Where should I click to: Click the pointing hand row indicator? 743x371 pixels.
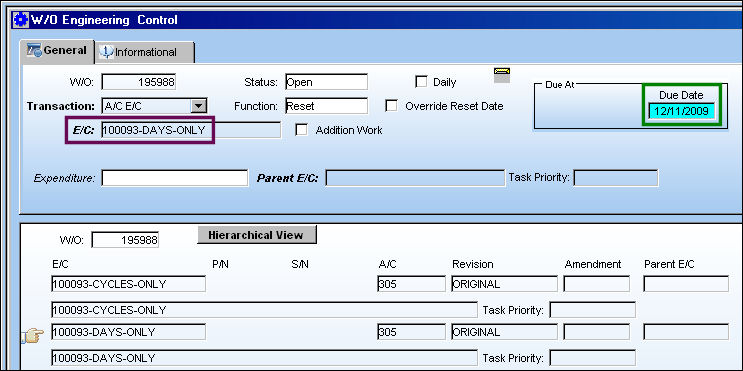coord(33,336)
